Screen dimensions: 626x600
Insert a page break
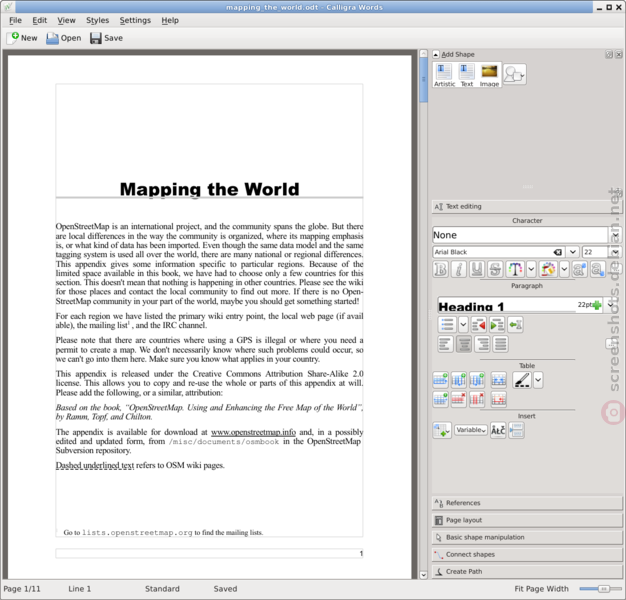517,430
